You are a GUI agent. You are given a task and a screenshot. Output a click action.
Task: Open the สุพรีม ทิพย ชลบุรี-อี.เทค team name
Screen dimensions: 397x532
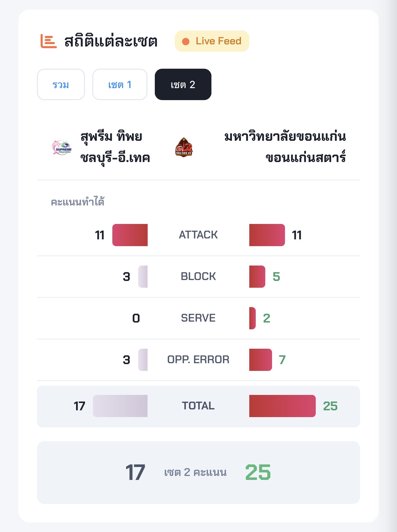[x=115, y=147]
